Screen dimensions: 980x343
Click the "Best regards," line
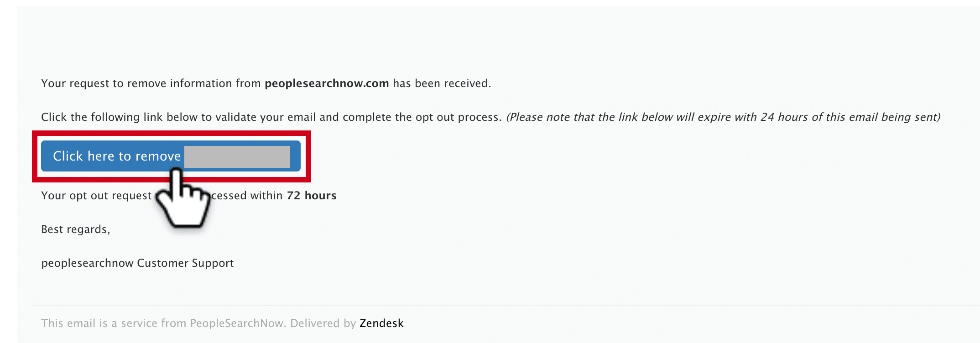[76, 229]
